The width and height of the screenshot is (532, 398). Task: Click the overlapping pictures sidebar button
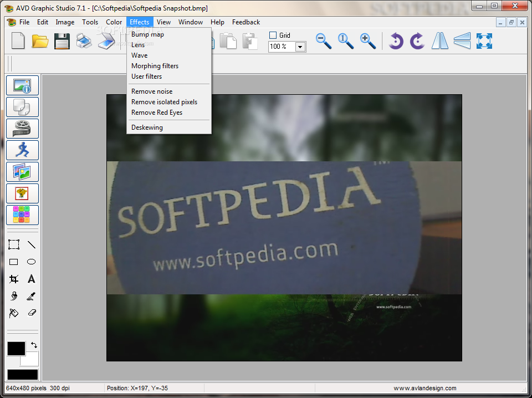22,172
